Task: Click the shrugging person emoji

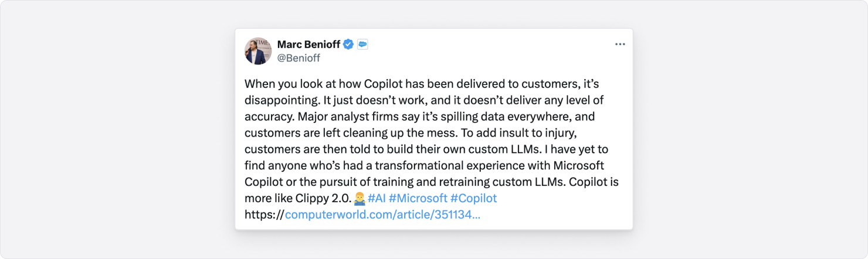Action: [x=360, y=198]
